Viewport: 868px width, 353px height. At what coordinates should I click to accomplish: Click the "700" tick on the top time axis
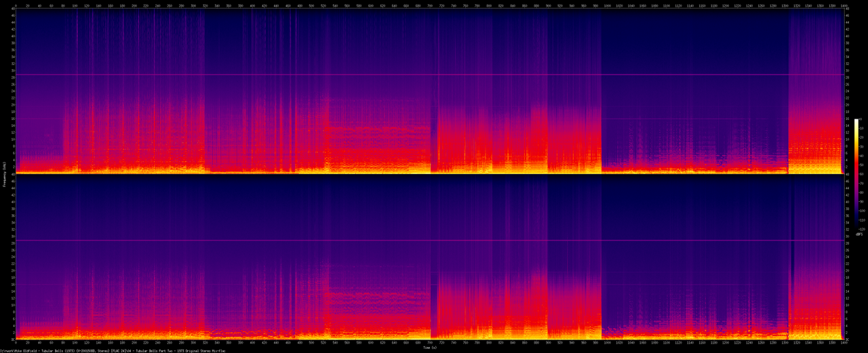431,6
